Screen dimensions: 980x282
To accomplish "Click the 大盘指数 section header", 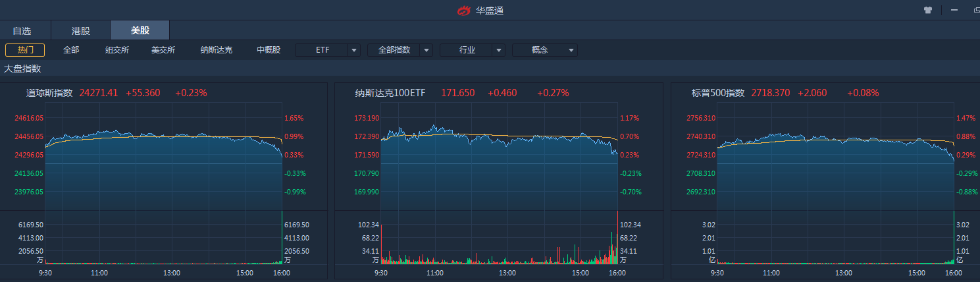I will point(22,69).
